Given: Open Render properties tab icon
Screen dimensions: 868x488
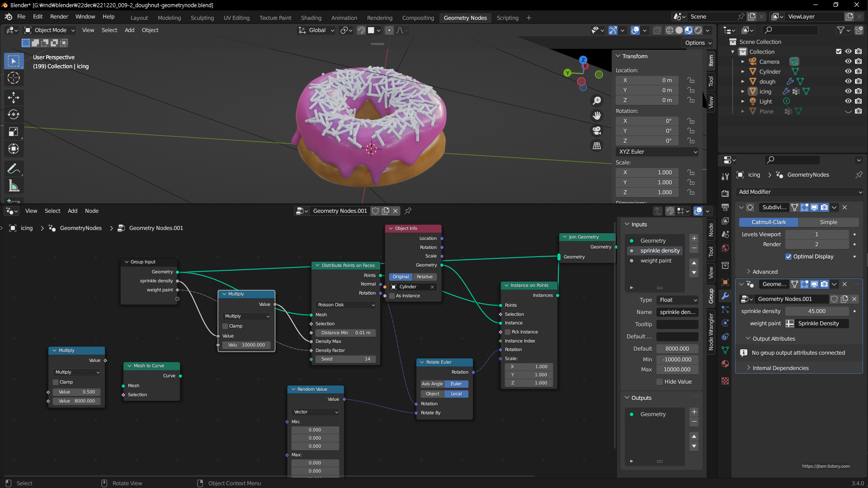Looking at the screenshot, I should click(725, 193).
